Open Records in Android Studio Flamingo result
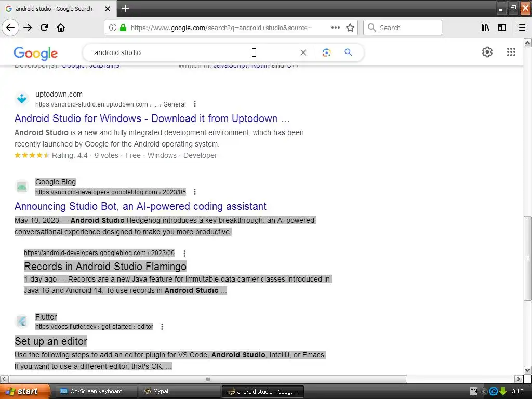Viewport: 532px width, 399px height. coord(105,267)
